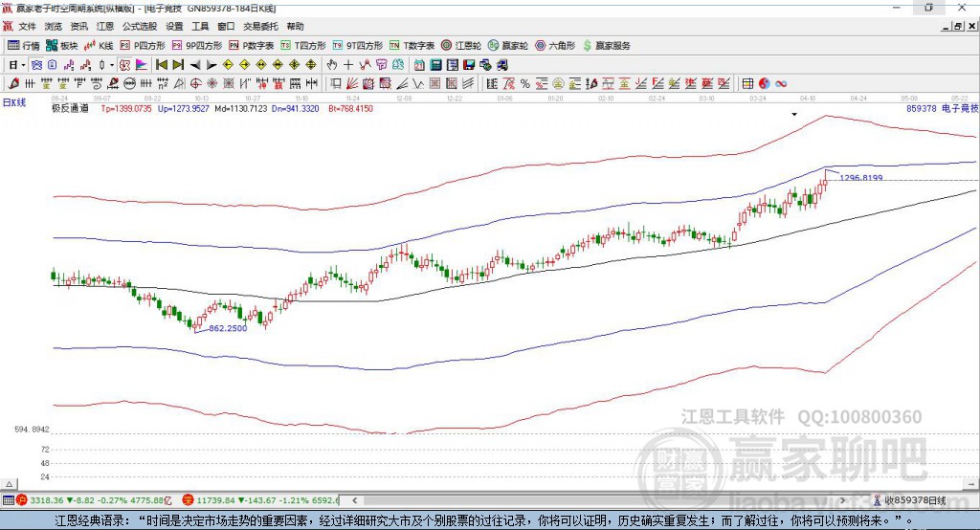Jump to the first bar
The image size is (980, 530).
161,65
